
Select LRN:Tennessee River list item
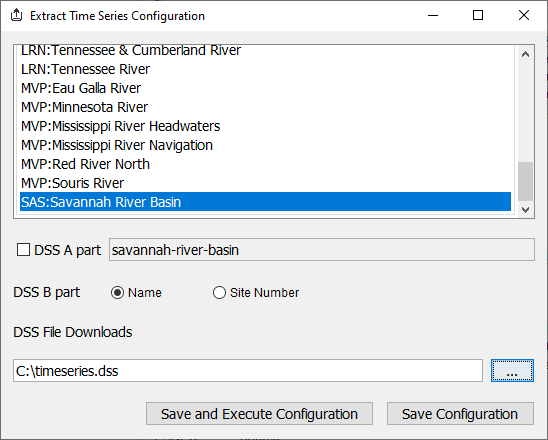tap(266, 69)
